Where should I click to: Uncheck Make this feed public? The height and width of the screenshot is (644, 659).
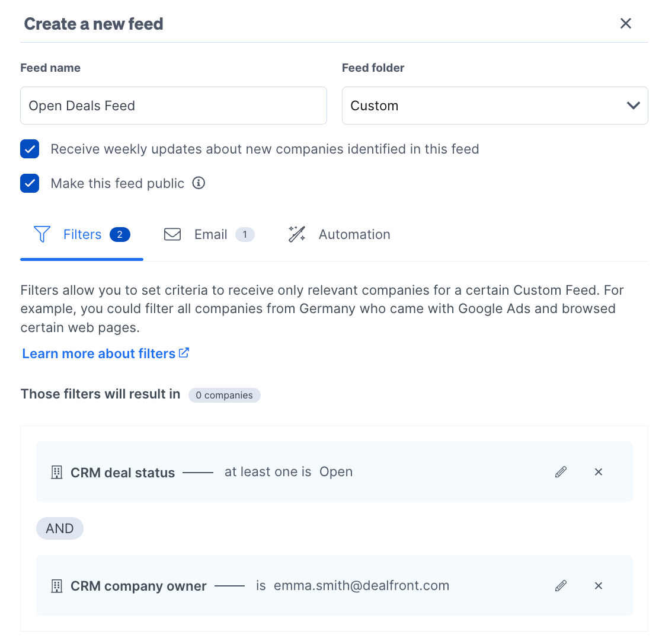coord(30,183)
